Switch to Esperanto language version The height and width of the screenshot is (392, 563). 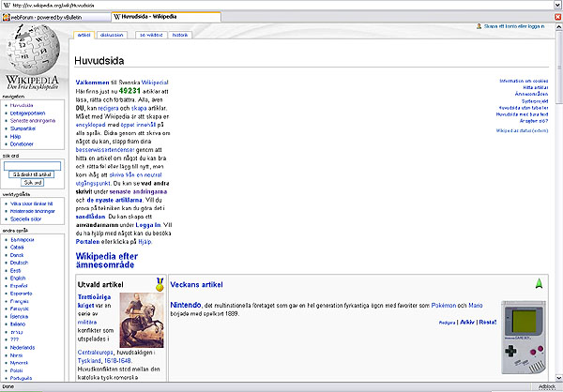click(x=22, y=294)
